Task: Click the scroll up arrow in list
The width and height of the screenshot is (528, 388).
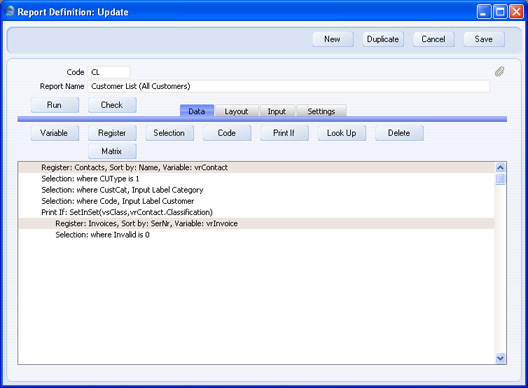Action: click(x=500, y=167)
